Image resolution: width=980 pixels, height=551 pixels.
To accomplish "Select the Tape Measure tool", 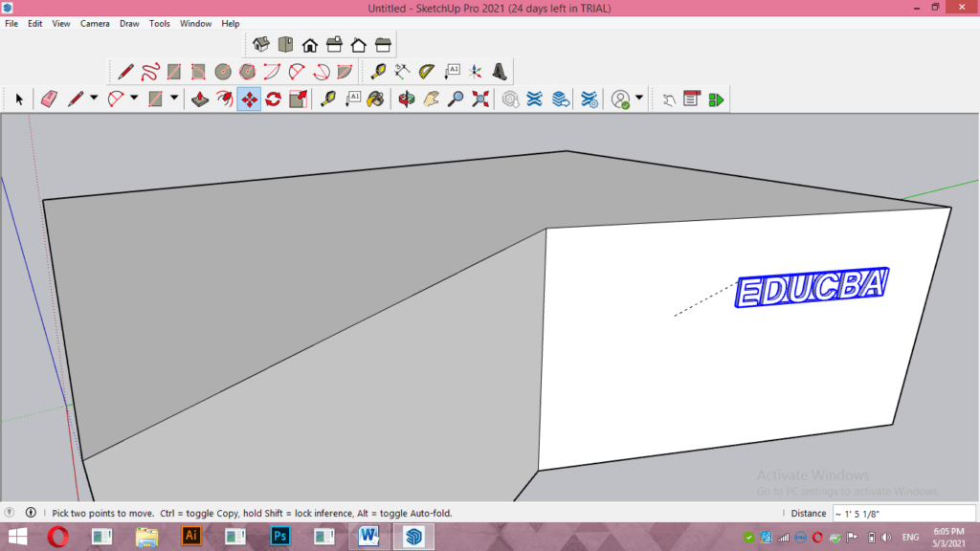I will click(328, 99).
